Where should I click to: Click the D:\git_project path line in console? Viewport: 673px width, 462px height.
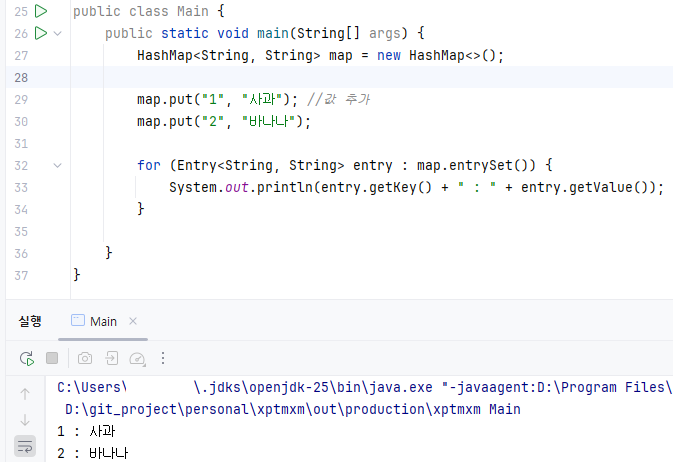[293, 409]
